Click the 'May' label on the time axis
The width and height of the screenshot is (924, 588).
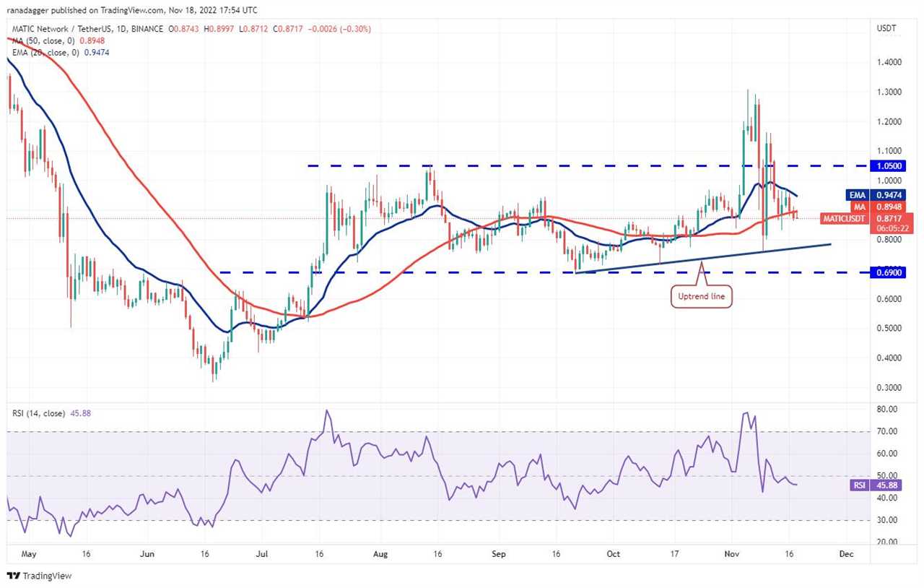pyautogui.click(x=27, y=554)
